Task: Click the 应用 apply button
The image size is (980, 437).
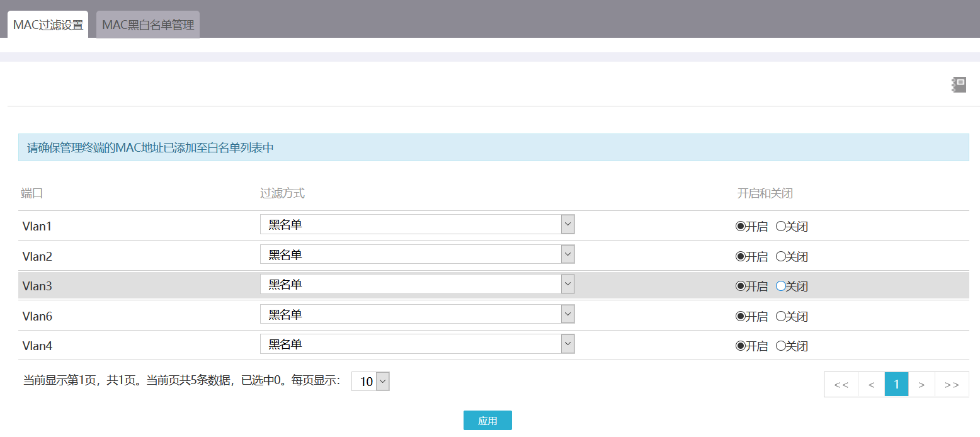Action: pos(487,421)
